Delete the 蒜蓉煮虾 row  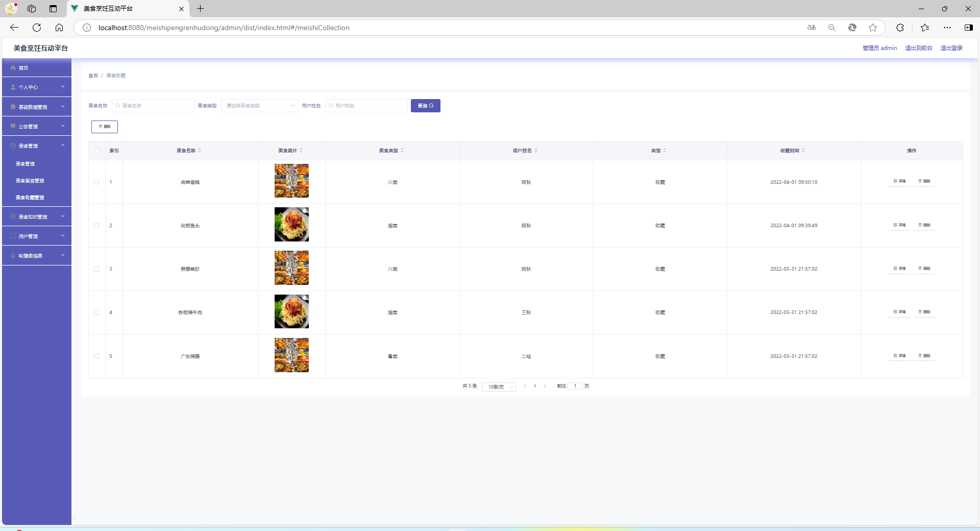tap(924, 269)
